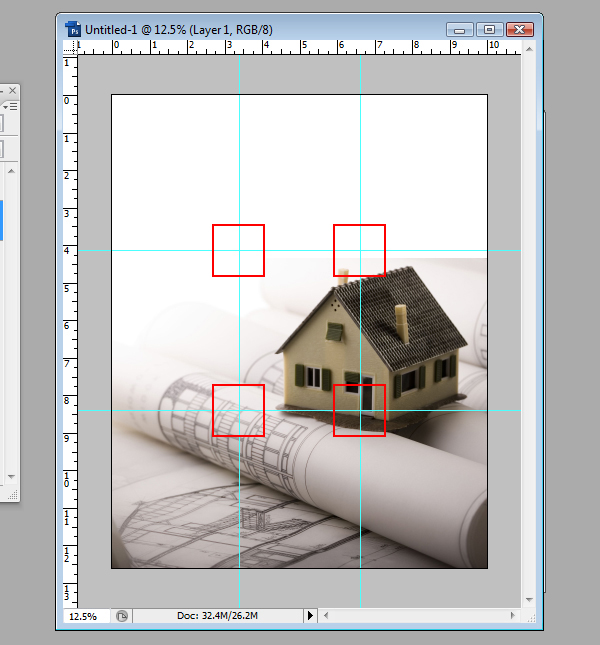Click the window resize grip corner

click(x=531, y=618)
